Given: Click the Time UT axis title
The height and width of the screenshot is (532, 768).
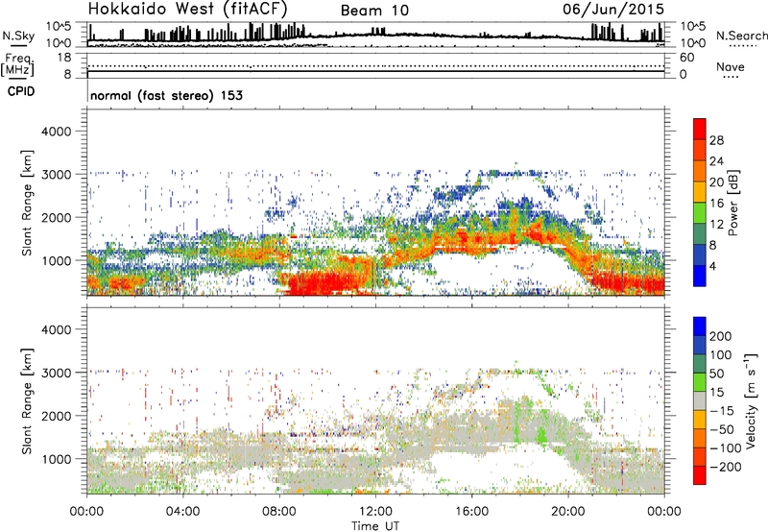Looking at the screenshot, I should [x=375, y=525].
